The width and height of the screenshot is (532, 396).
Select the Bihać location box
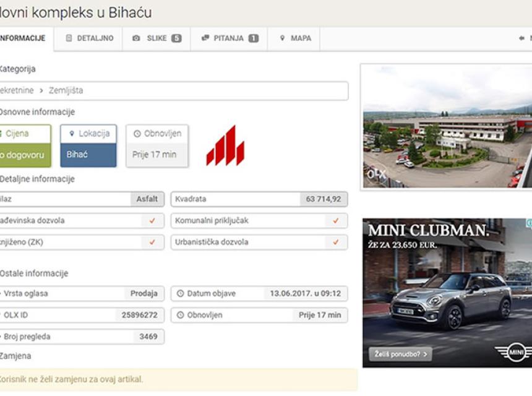tap(88, 154)
